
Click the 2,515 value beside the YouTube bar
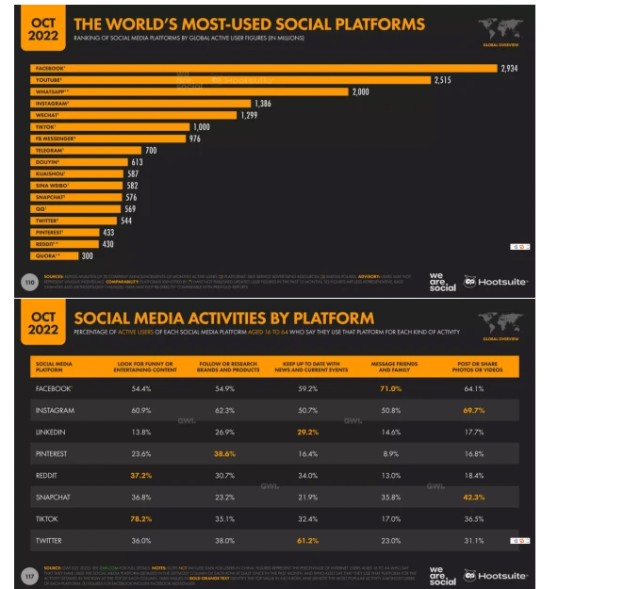[443, 80]
